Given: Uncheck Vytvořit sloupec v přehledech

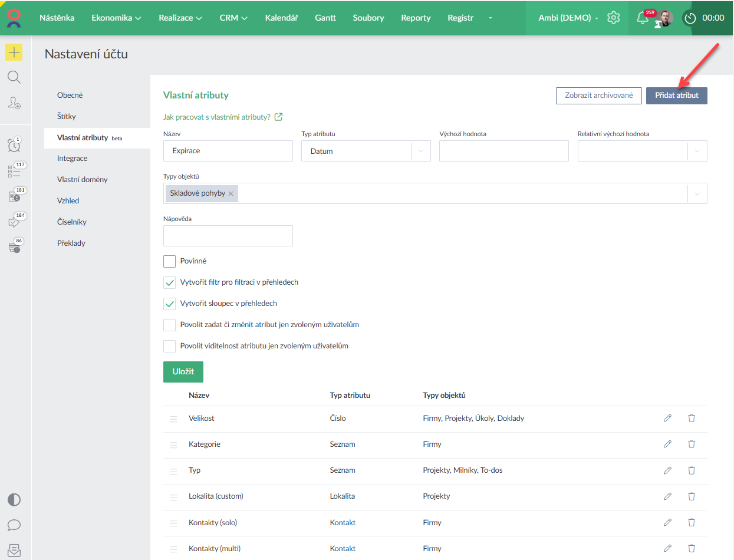Looking at the screenshot, I should [x=170, y=304].
